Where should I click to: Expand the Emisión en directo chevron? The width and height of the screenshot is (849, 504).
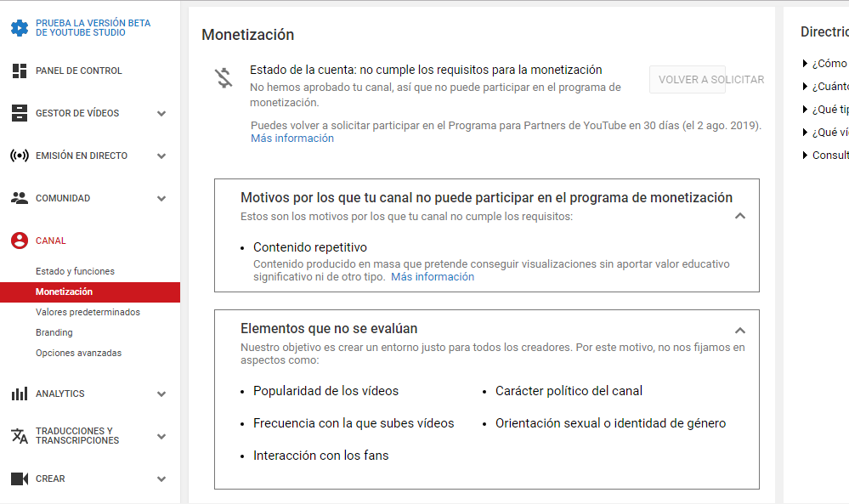pos(161,156)
